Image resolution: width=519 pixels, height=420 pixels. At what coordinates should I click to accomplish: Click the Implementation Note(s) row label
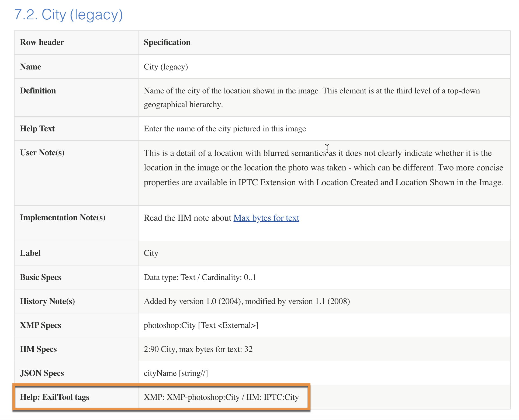[63, 218]
